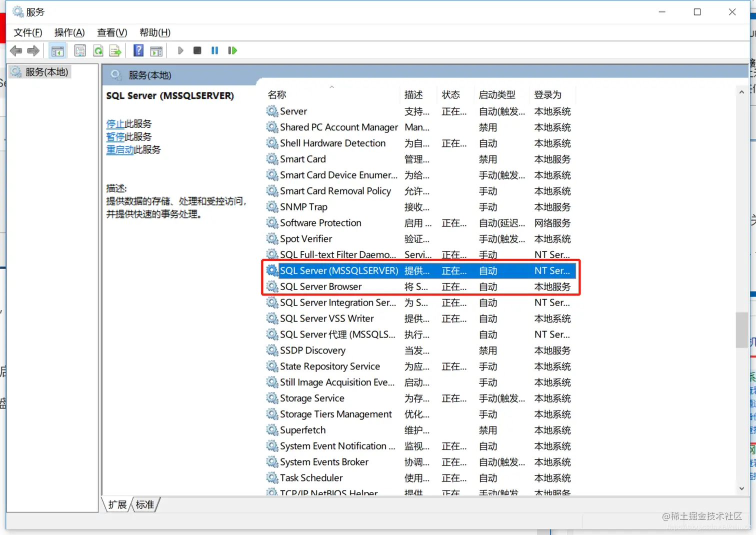
Task: Toggle the console tree pane toolbar icon
Action: pos(57,50)
